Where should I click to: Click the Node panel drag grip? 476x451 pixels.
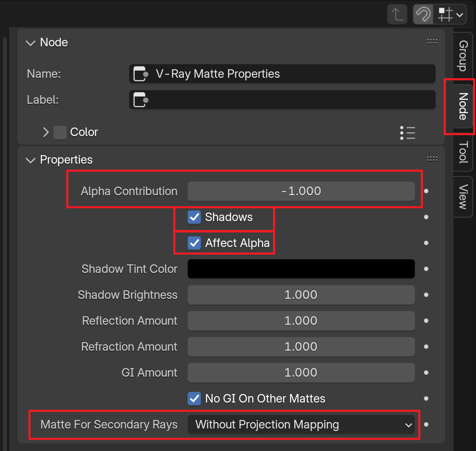point(432,42)
